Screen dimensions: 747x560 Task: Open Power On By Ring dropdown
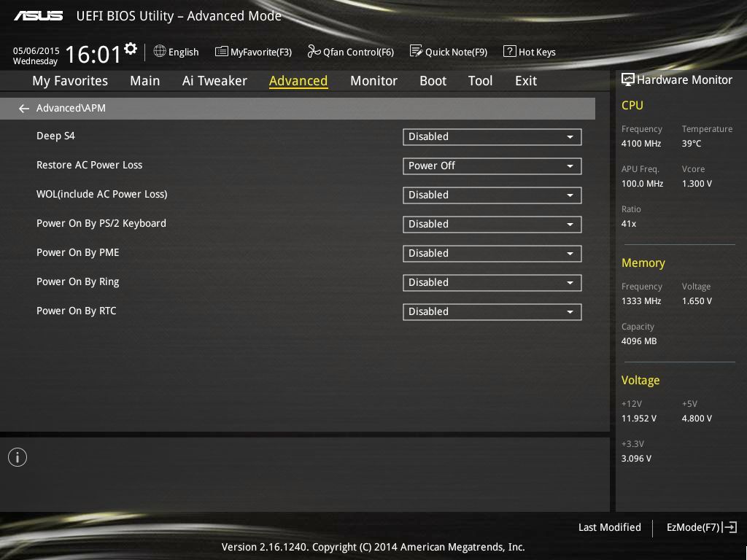pos(492,282)
